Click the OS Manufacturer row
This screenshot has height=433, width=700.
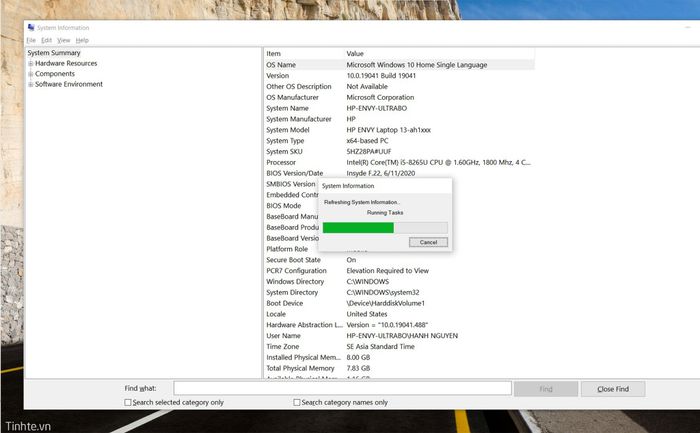(x=399, y=97)
